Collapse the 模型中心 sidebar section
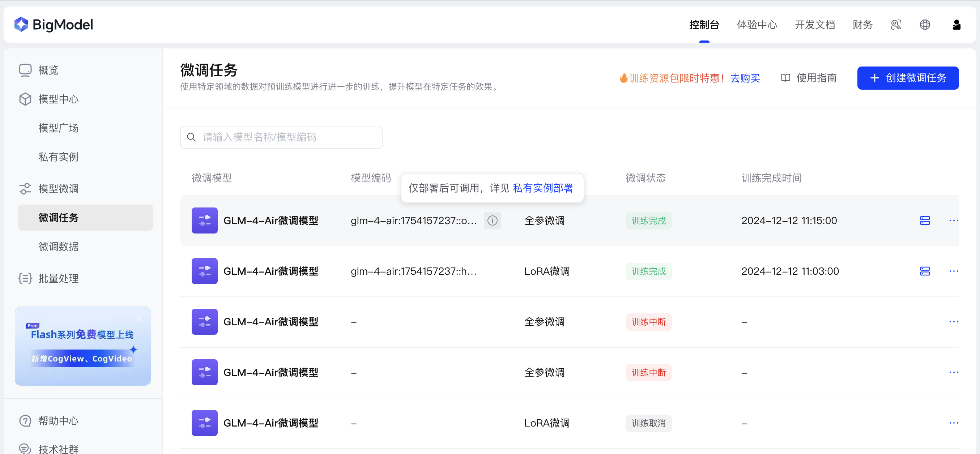 click(x=59, y=99)
